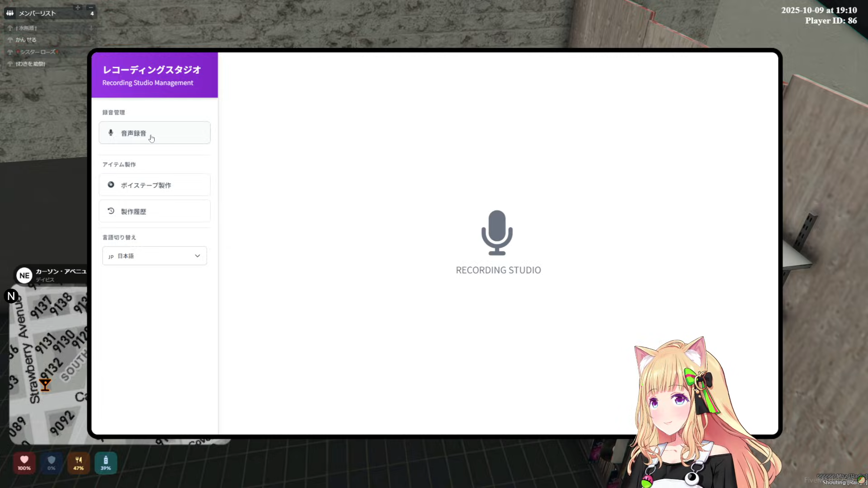Click the microphone icon beside 音声録音
This screenshot has height=488, width=868.
111,133
